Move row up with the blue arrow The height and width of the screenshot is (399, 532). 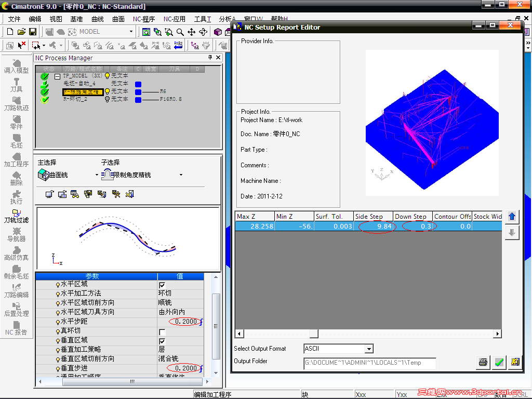click(512, 217)
